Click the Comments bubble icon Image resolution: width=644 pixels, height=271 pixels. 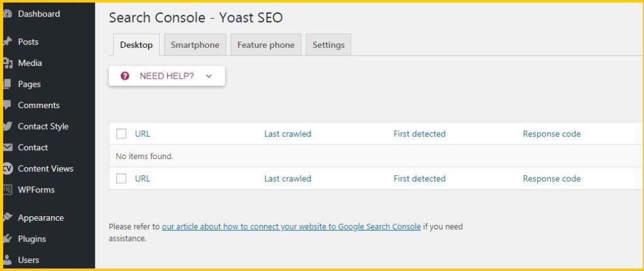click(8, 105)
